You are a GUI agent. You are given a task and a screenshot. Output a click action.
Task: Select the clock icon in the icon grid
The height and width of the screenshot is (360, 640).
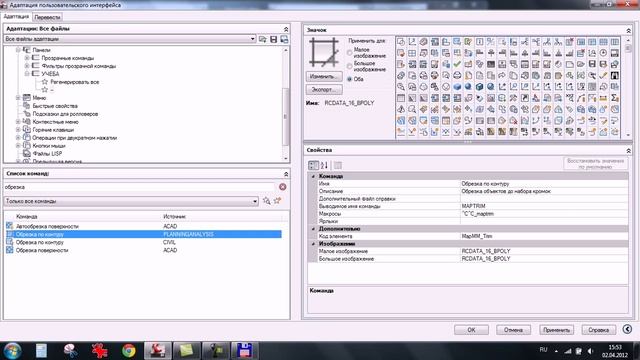603,53
